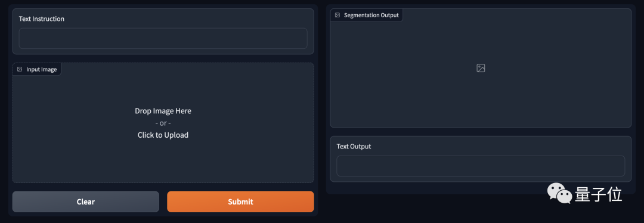Click the WeChat logo watermark
The height and width of the screenshot is (223, 644).
point(559,193)
